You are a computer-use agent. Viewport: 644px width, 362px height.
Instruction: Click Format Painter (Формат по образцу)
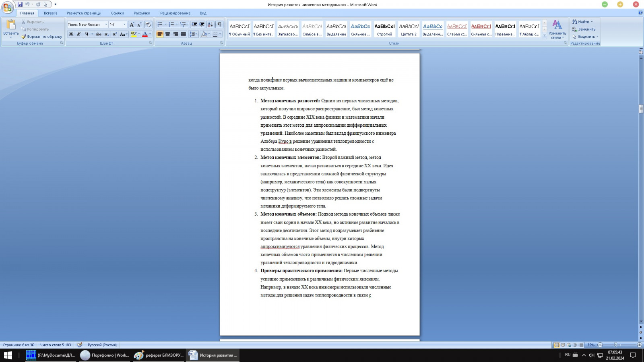pos(41,37)
